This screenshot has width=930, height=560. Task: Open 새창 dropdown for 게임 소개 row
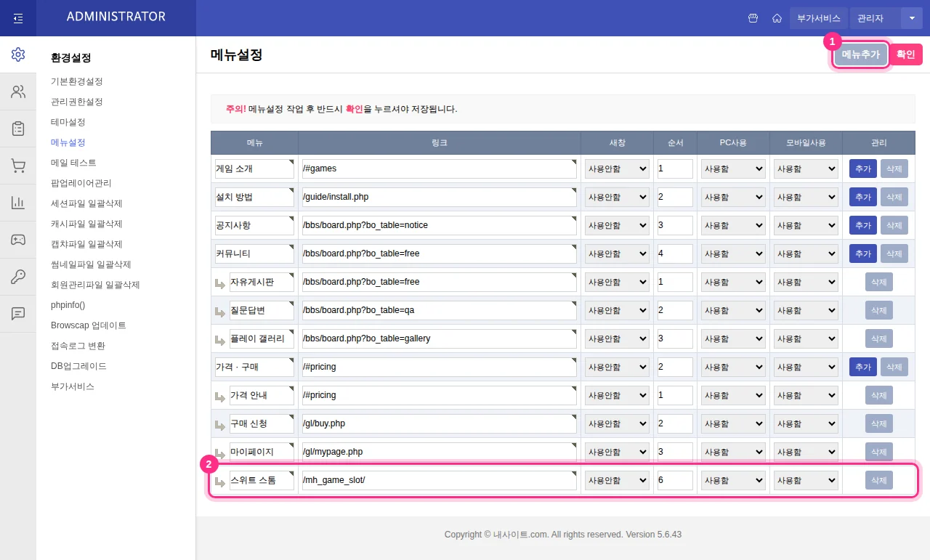coord(617,169)
